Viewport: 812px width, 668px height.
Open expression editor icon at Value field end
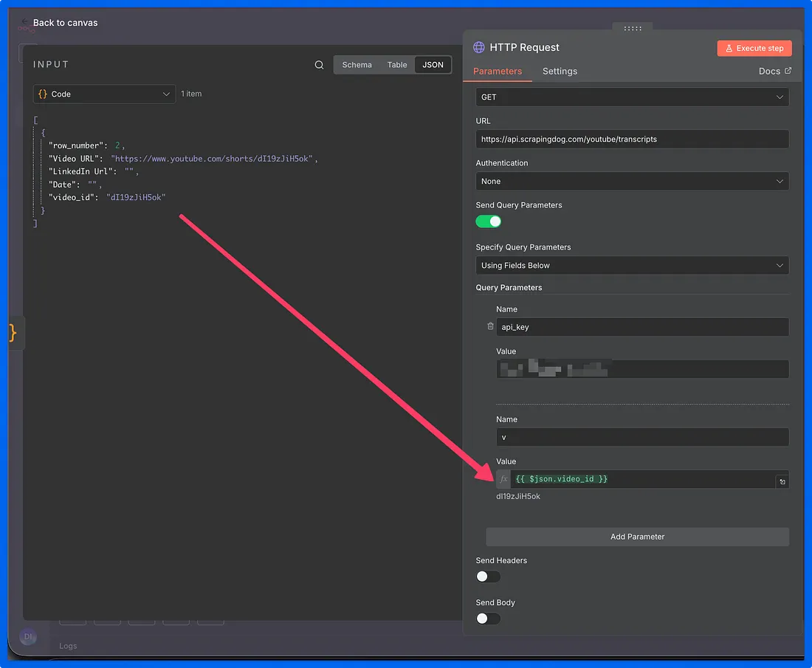[782, 481]
